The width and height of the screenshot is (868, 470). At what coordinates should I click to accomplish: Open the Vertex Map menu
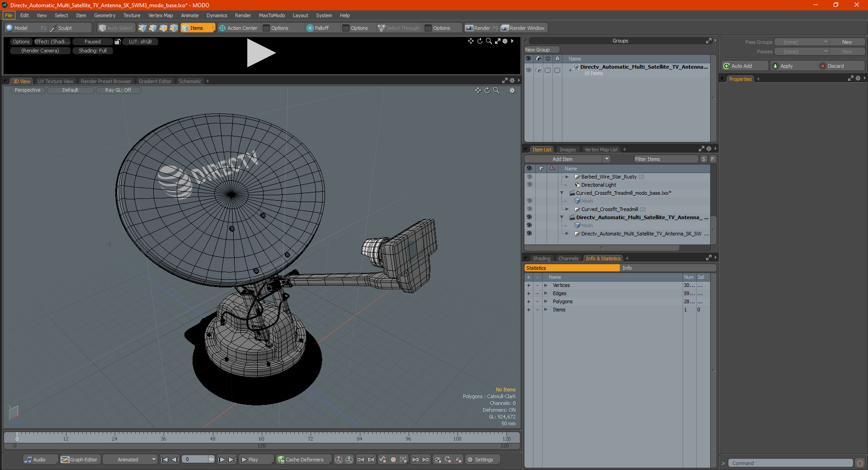pyautogui.click(x=160, y=15)
